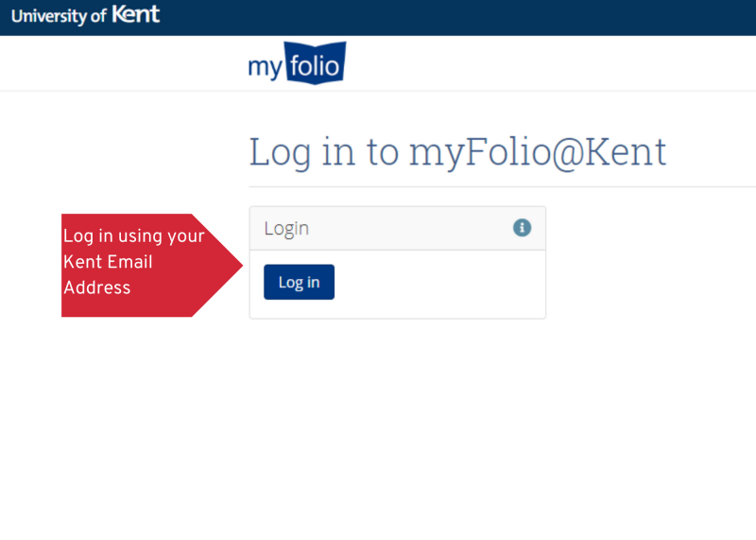Open the University of Kent logo link
Image resolution: width=756 pixels, height=540 pixels.
pyautogui.click(x=85, y=15)
